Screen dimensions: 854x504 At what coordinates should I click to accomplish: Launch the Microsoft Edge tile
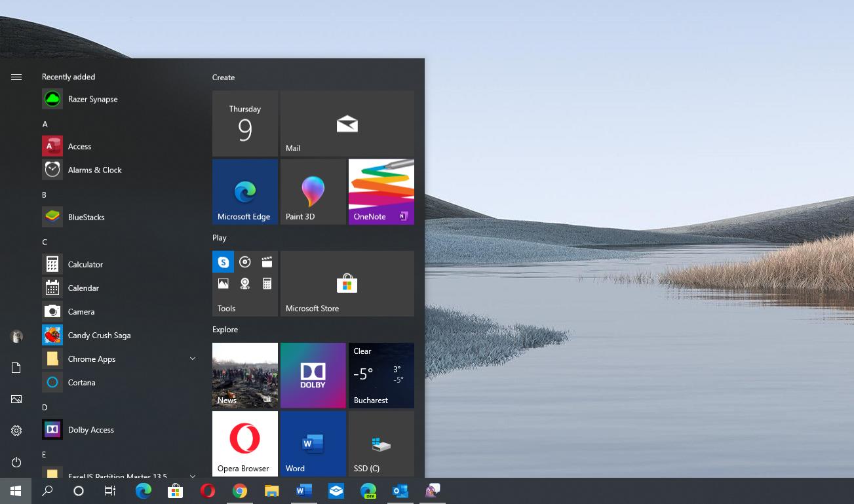pyautogui.click(x=245, y=192)
